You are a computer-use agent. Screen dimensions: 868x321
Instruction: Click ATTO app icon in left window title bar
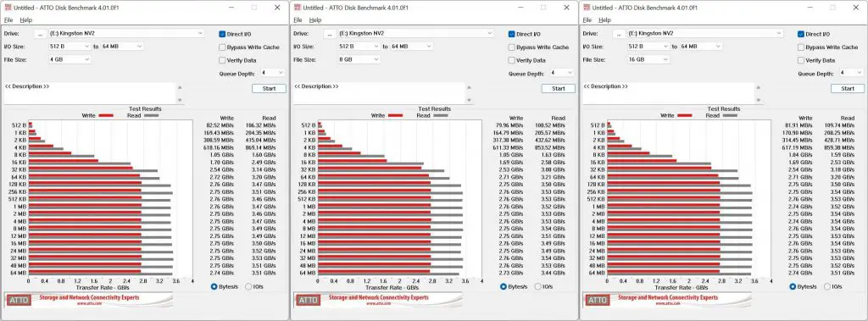click(7, 8)
